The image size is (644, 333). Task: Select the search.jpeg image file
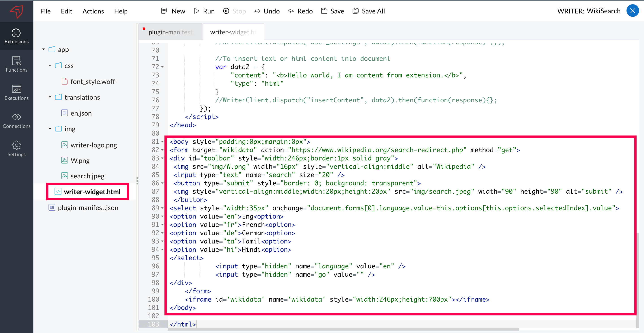87,176
